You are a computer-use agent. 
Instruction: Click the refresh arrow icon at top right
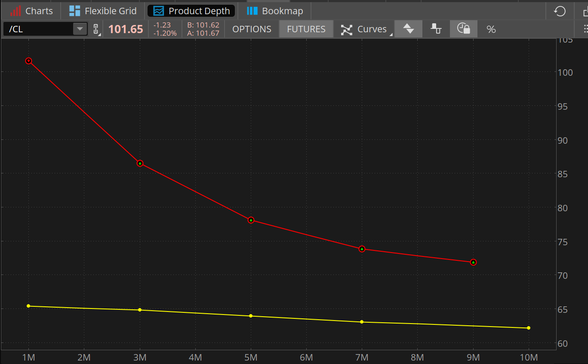coord(560,11)
